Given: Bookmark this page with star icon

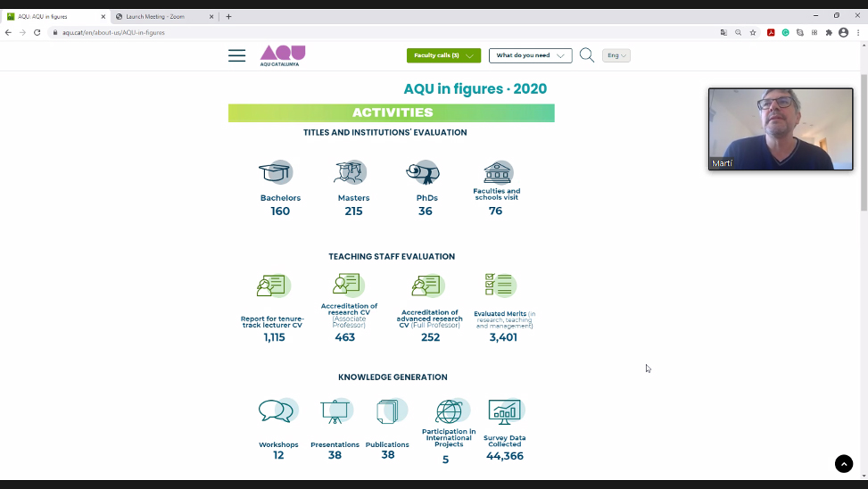Looking at the screenshot, I should pos(753,33).
